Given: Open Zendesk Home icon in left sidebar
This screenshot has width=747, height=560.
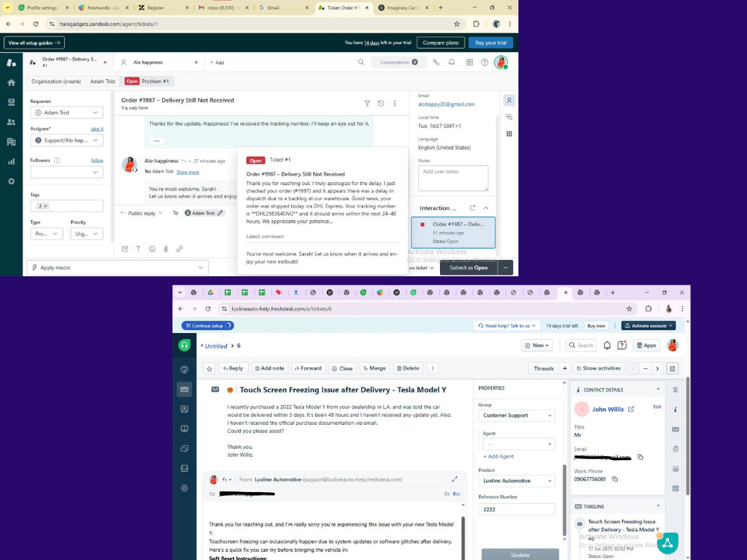Looking at the screenshot, I should point(11,82).
